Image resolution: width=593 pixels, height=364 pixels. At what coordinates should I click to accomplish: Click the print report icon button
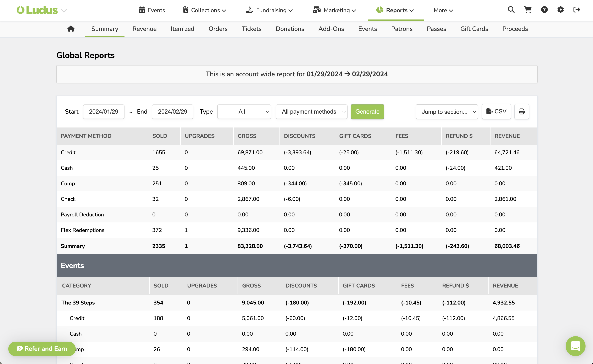[x=522, y=112]
